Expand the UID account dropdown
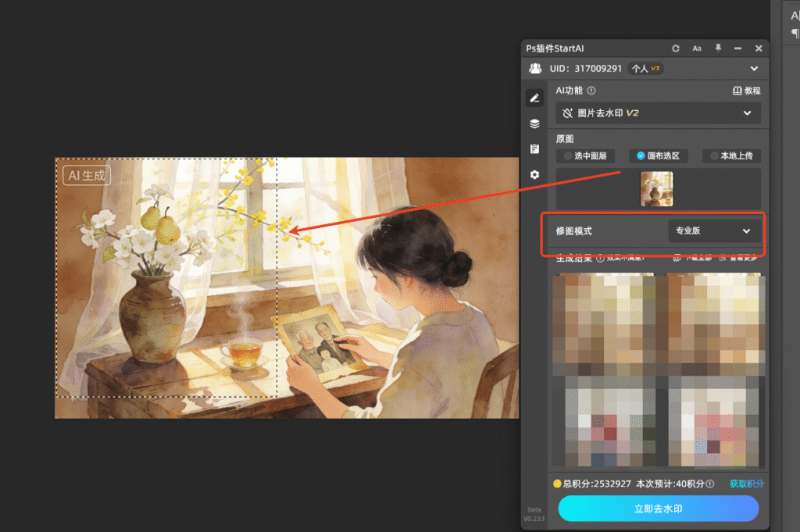Image resolution: width=800 pixels, height=532 pixels. (754, 69)
